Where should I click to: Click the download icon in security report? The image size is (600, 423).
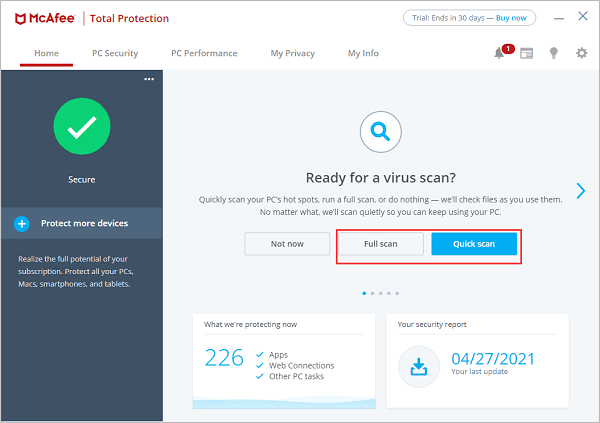(x=418, y=367)
